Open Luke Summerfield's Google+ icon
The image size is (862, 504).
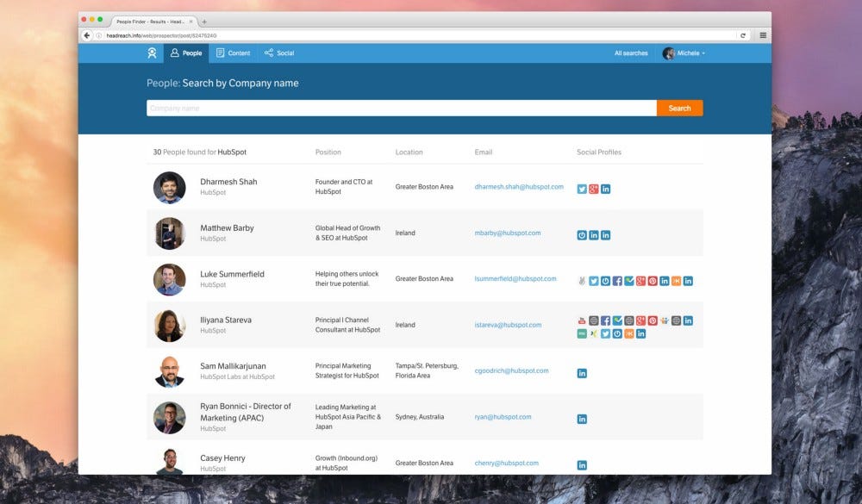[x=640, y=281]
